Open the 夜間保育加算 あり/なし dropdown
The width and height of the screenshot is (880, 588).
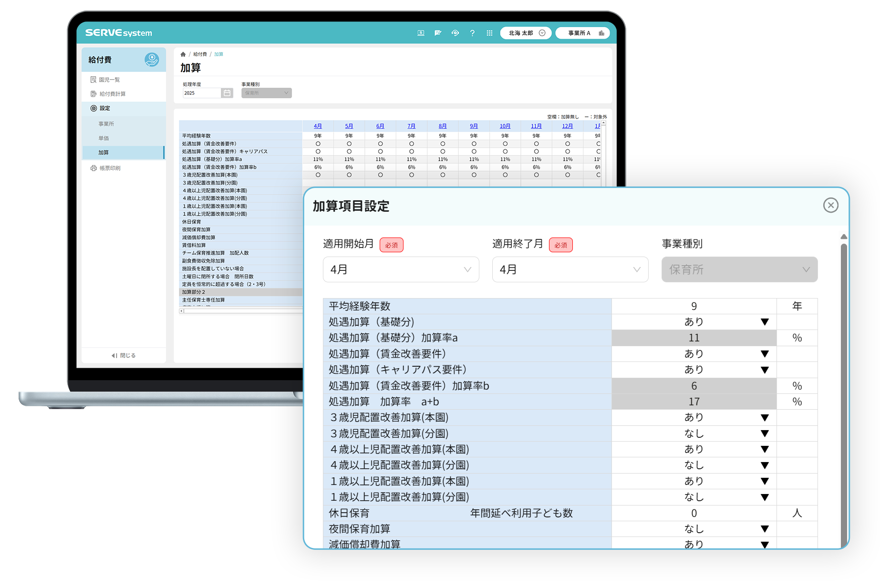[x=694, y=528]
